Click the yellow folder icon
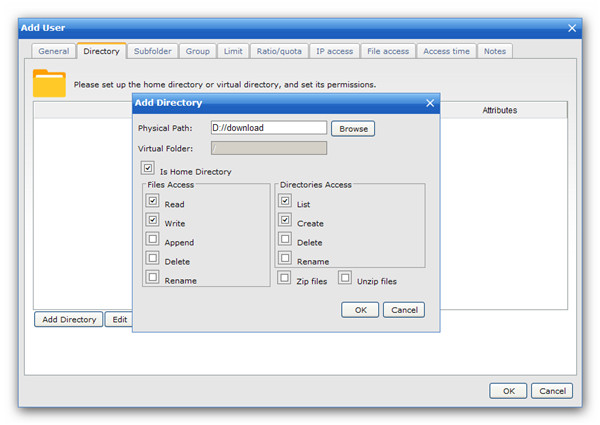The width and height of the screenshot is (600, 425). tap(49, 83)
